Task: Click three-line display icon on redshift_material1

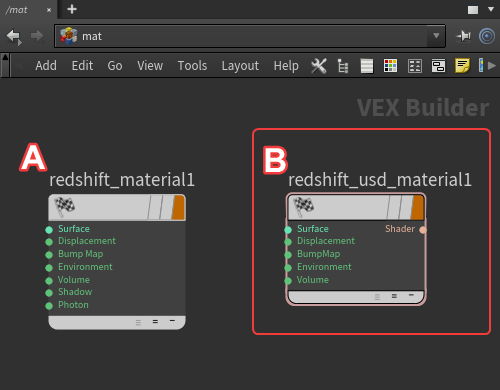Action: coord(138,322)
